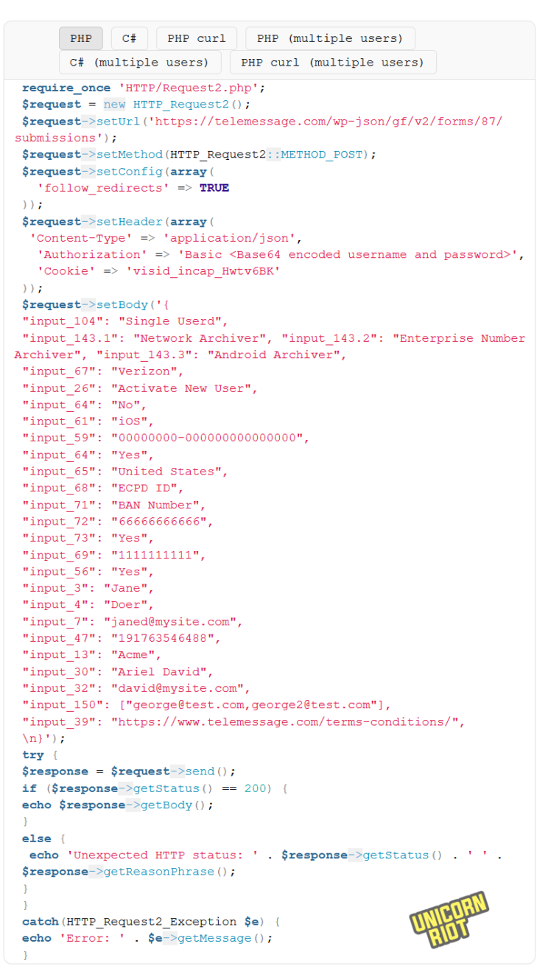
Task: Click the 'visid_incap_Hwtv6BK' cookie value
Action: (203, 271)
